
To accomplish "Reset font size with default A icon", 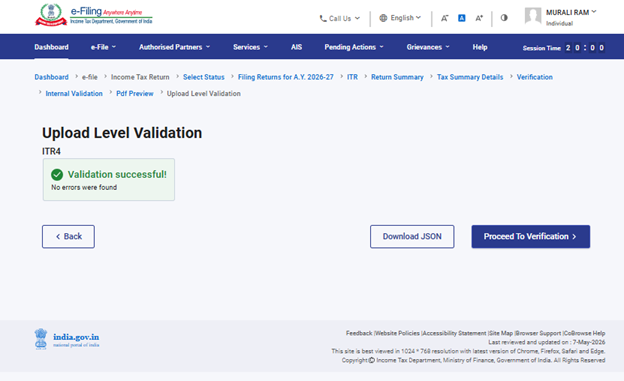I will 462,18.
